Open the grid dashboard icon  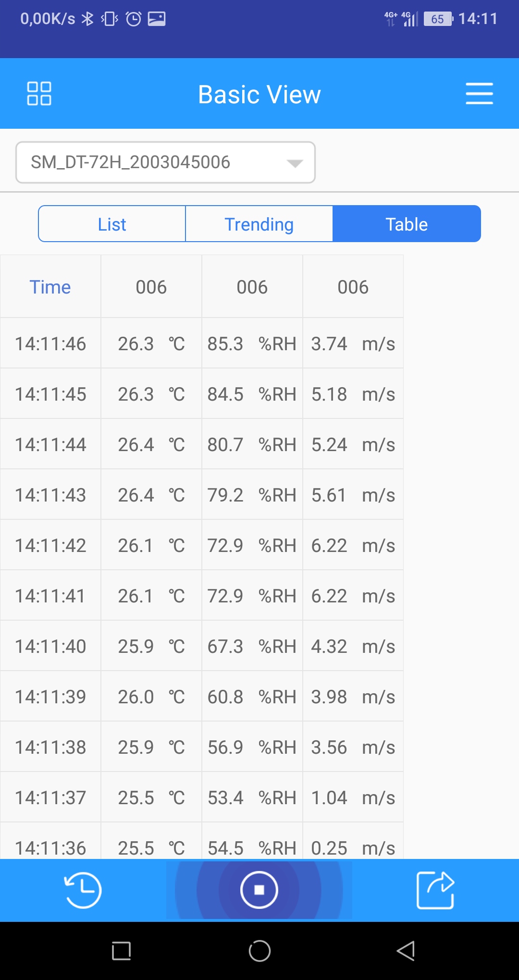tap(39, 93)
